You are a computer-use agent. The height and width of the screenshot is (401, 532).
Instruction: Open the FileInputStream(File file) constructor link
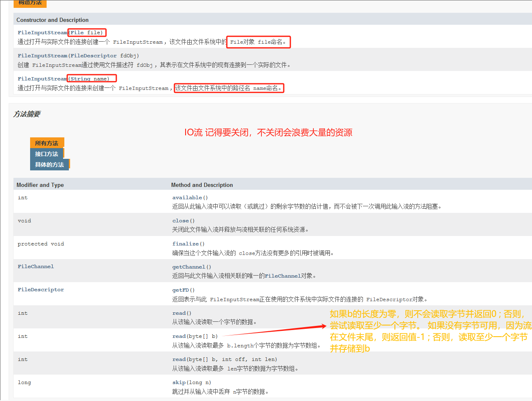[x=42, y=33]
